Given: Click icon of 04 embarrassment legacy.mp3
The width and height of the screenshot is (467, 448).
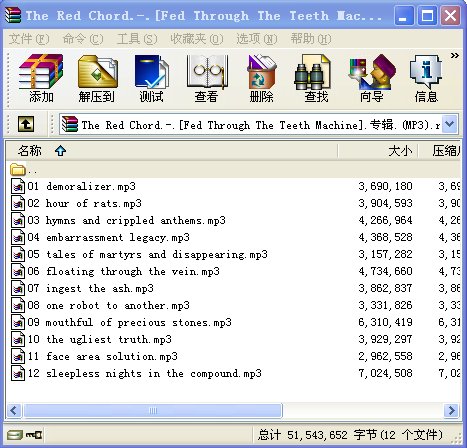Looking at the screenshot, I should pos(18,237).
